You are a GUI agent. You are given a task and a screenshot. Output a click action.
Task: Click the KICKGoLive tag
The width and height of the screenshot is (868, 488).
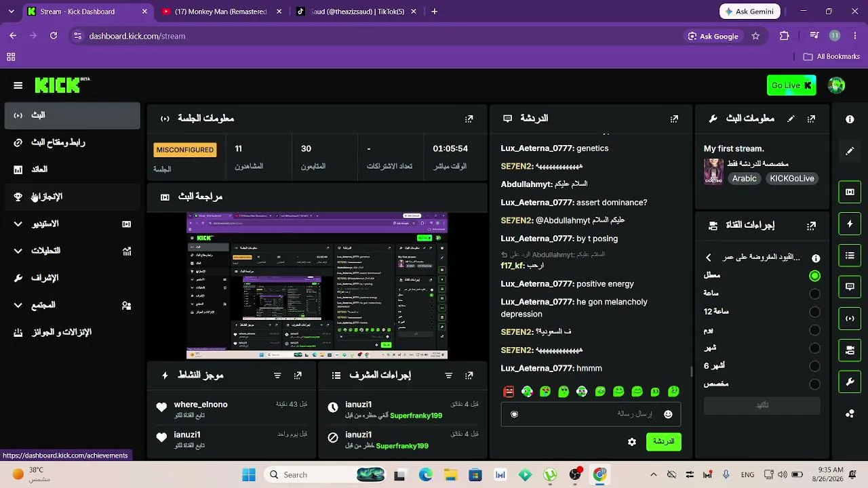click(791, 179)
